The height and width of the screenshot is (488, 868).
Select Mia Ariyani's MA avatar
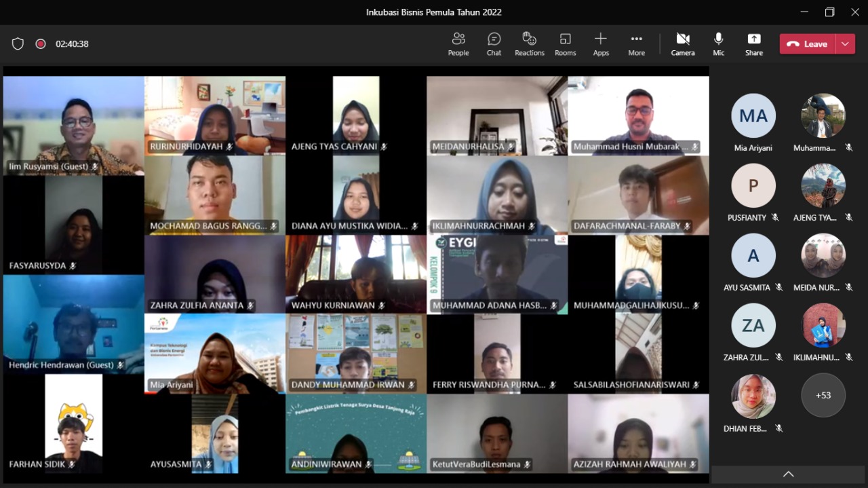pos(753,116)
